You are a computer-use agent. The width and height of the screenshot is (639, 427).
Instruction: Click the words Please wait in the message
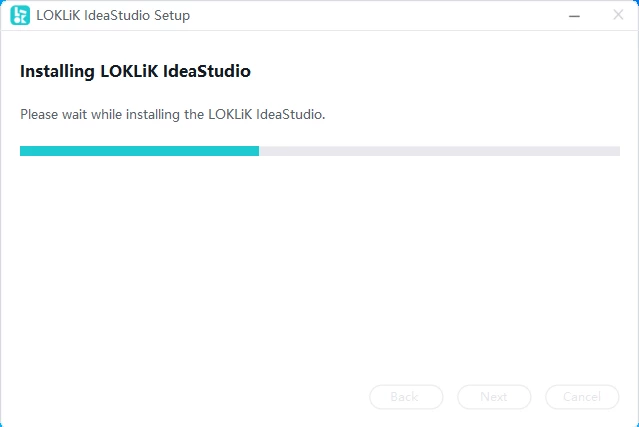(x=53, y=114)
